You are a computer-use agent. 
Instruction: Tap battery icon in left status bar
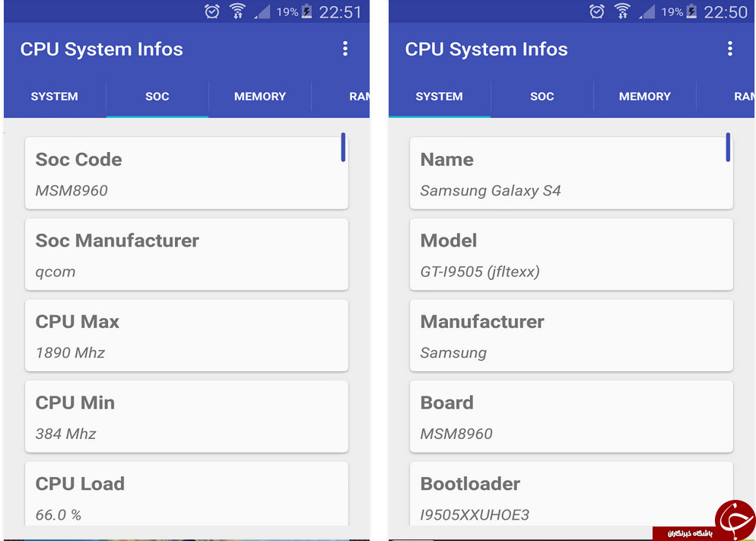coord(307,11)
